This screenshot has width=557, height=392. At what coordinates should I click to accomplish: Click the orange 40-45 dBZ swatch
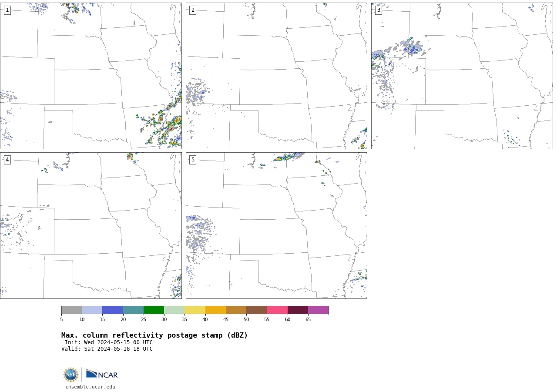click(x=215, y=310)
